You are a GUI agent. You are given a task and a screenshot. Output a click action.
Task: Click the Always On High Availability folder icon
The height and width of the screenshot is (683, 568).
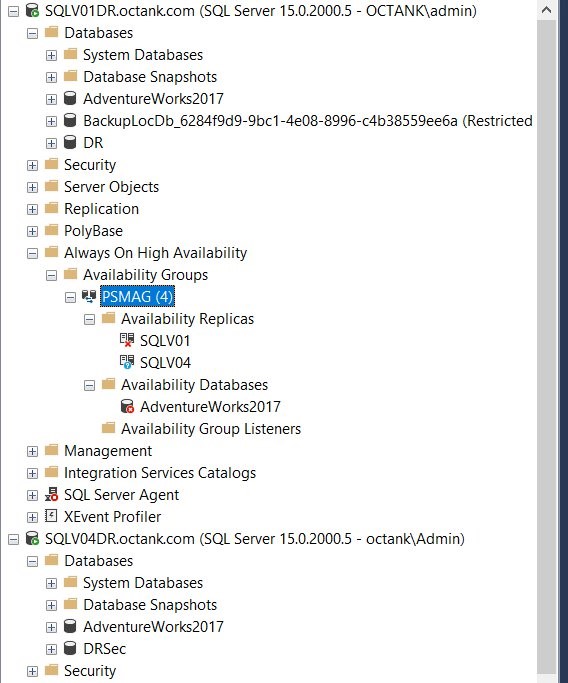[51, 252]
